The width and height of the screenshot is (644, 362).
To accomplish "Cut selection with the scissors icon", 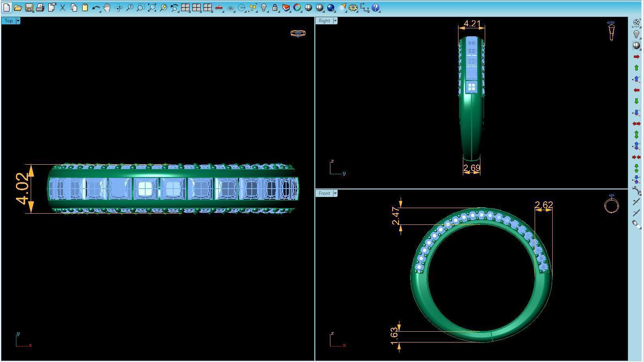I will point(63,8).
